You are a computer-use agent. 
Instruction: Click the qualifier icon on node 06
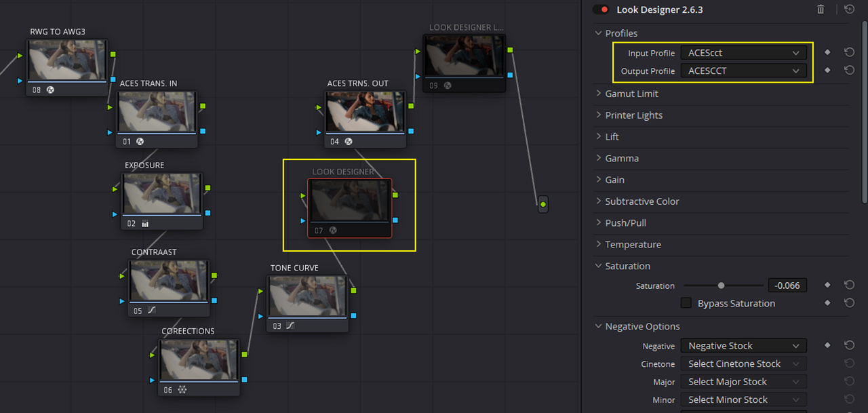[x=182, y=390]
